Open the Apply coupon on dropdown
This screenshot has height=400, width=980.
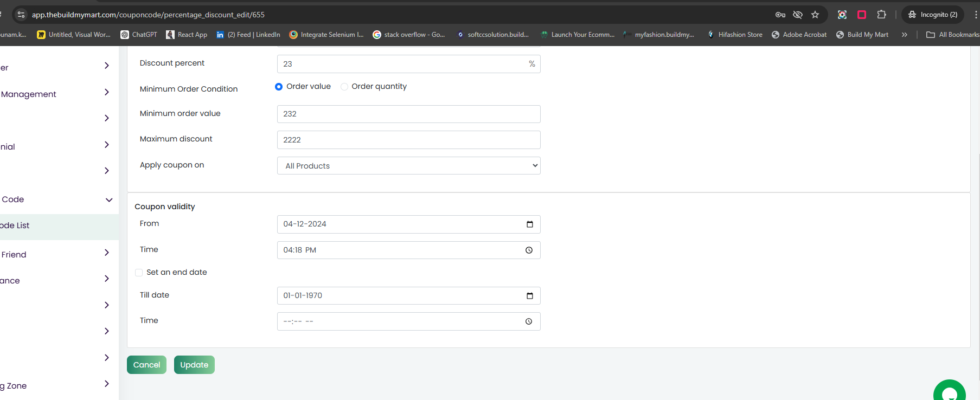(409, 166)
